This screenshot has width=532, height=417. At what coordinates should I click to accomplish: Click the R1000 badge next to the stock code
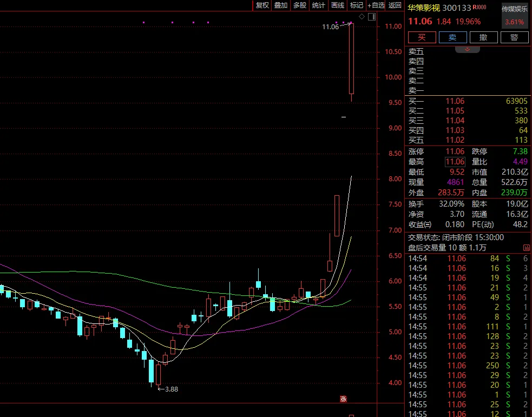tap(480, 7)
